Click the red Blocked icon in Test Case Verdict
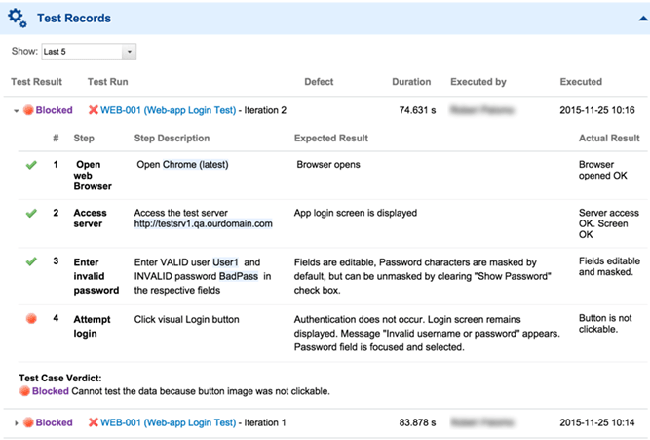 point(25,391)
